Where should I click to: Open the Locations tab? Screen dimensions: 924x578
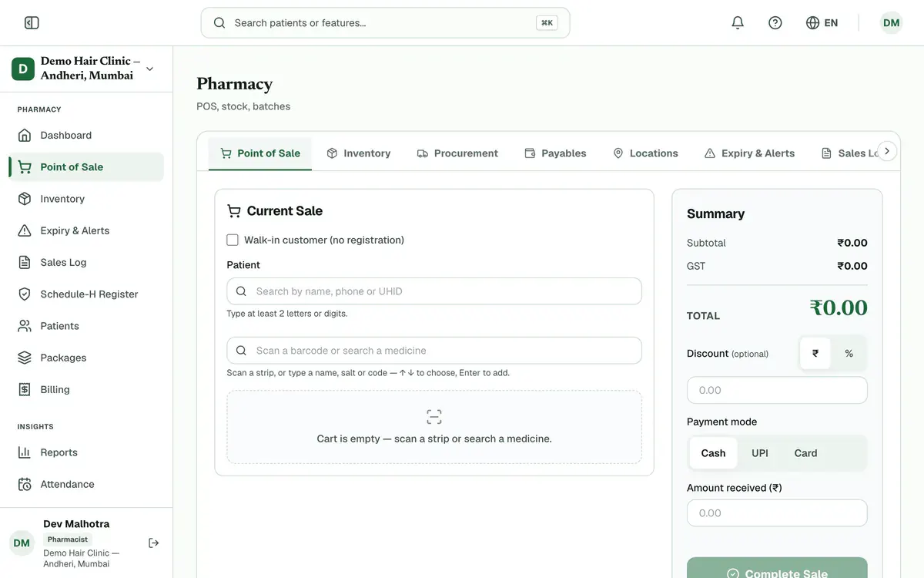pos(645,153)
